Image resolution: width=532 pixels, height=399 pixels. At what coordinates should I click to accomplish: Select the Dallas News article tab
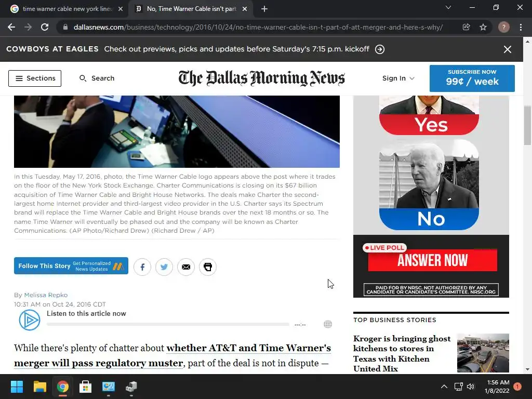click(190, 9)
